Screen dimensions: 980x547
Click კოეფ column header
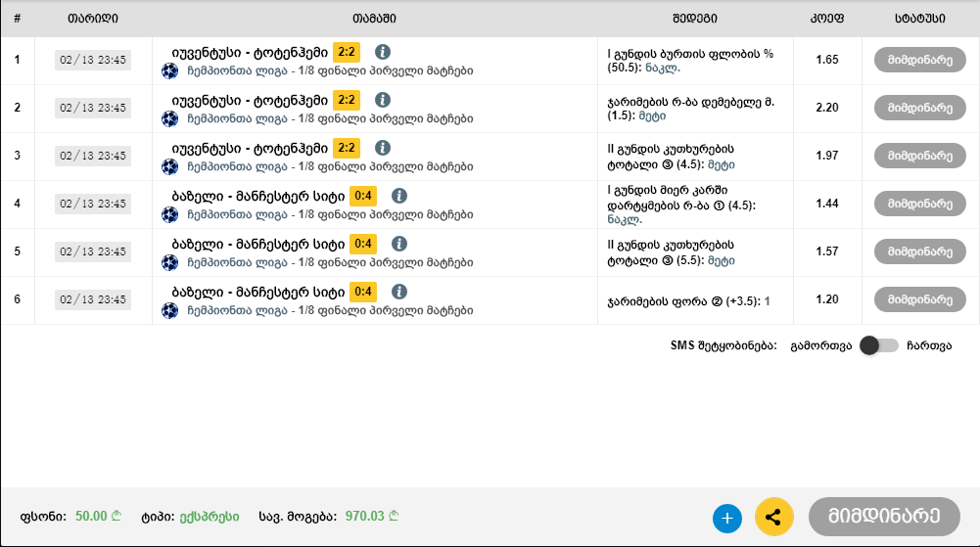click(x=827, y=19)
